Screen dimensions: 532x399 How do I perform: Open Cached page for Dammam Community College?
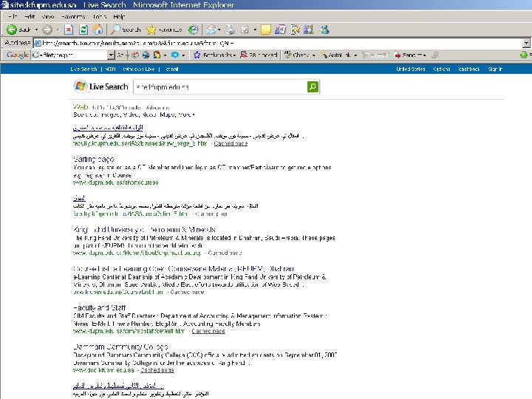[157, 370]
